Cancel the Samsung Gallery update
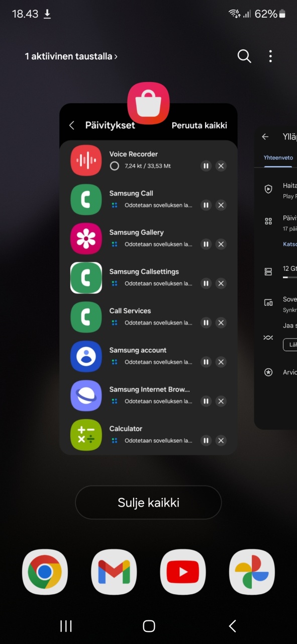 [221, 244]
